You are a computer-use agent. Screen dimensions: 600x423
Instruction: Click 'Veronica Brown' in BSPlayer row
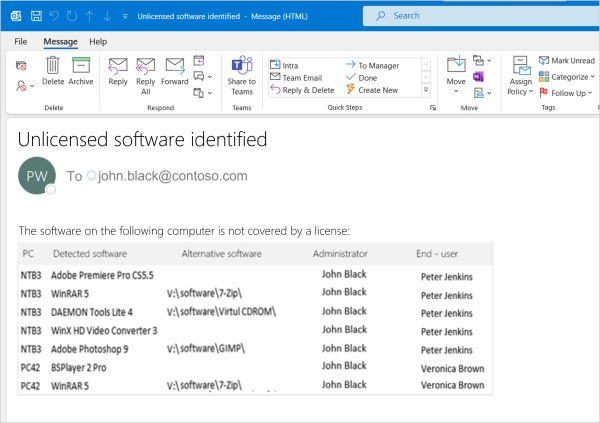[453, 369]
